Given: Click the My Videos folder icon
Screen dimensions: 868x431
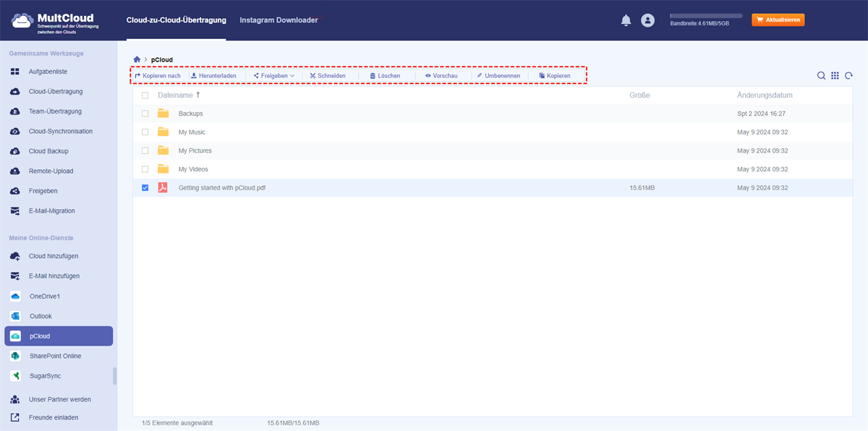Looking at the screenshot, I should tap(163, 169).
